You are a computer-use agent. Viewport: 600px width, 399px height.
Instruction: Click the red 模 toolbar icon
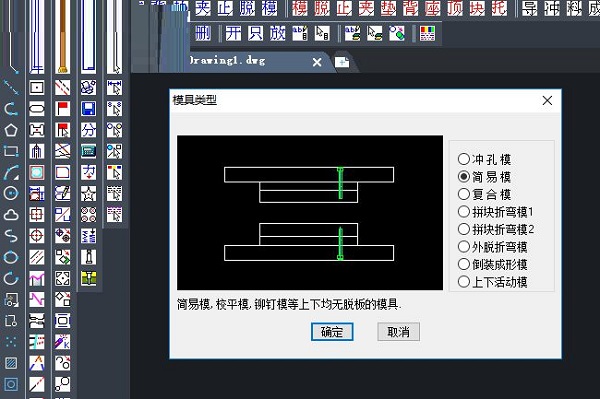coord(300,8)
